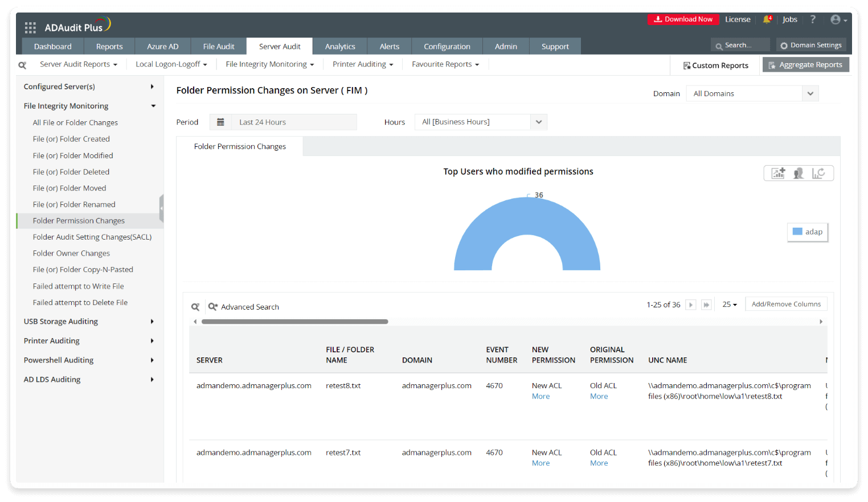Open the Favourite Reports dropdown

point(445,64)
